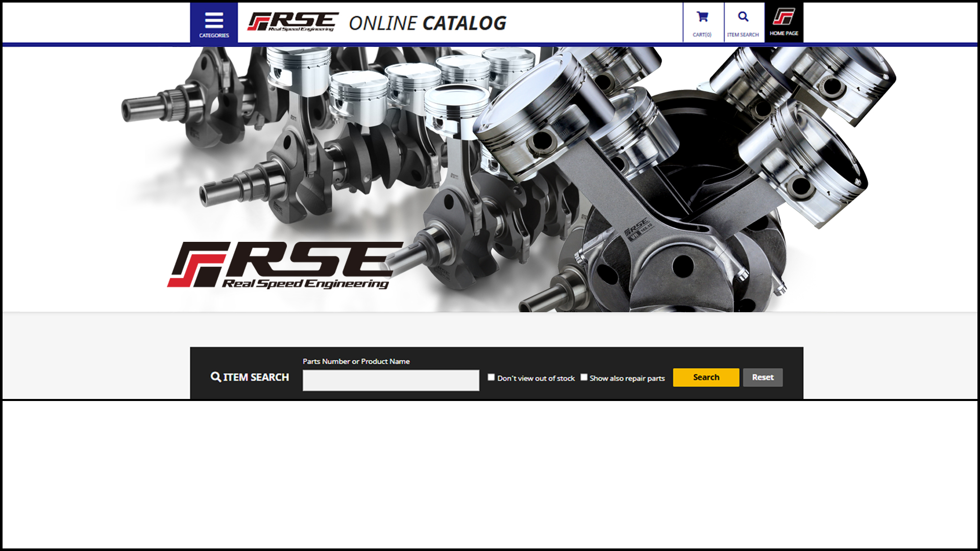Click the magnifier icon in the header

click(x=743, y=17)
